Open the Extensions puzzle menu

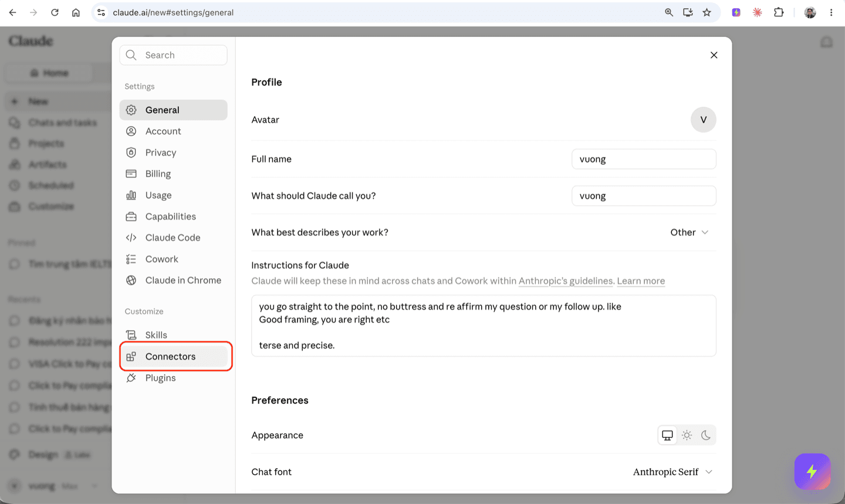click(779, 12)
